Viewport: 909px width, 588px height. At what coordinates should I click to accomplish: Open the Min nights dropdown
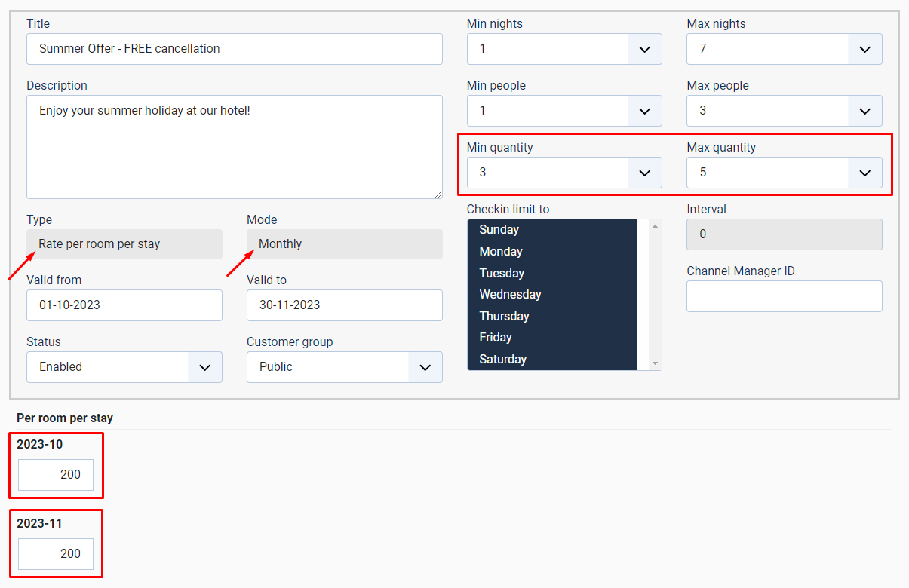tap(644, 48)
